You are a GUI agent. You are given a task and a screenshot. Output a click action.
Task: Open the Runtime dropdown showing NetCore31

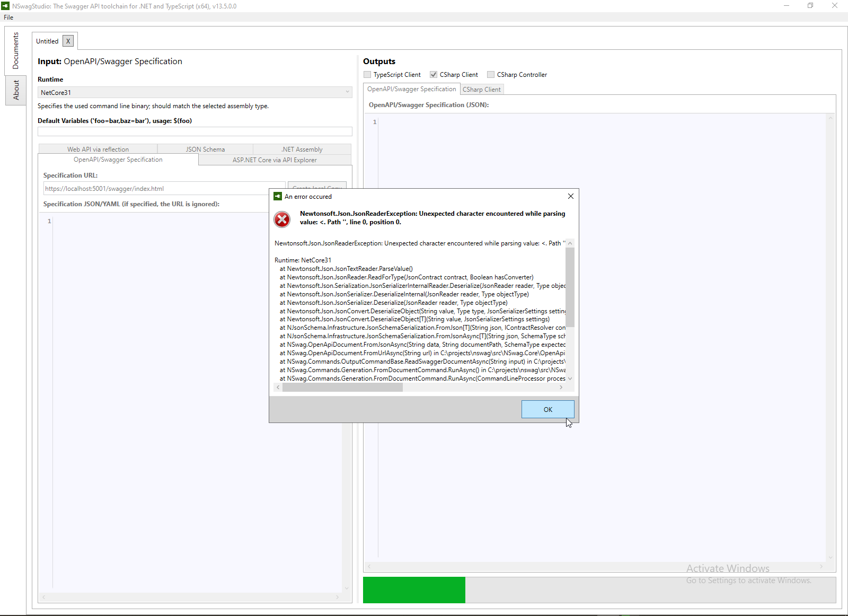pos(195,92)
